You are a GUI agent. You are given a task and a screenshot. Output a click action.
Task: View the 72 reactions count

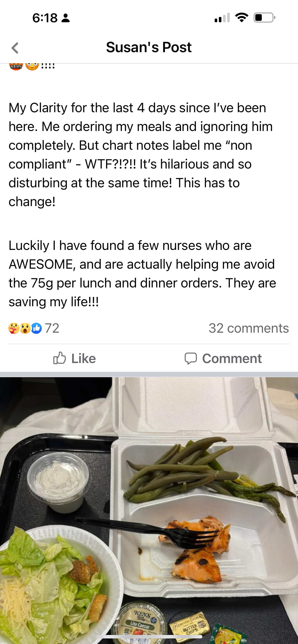click(x=52, y=328)
